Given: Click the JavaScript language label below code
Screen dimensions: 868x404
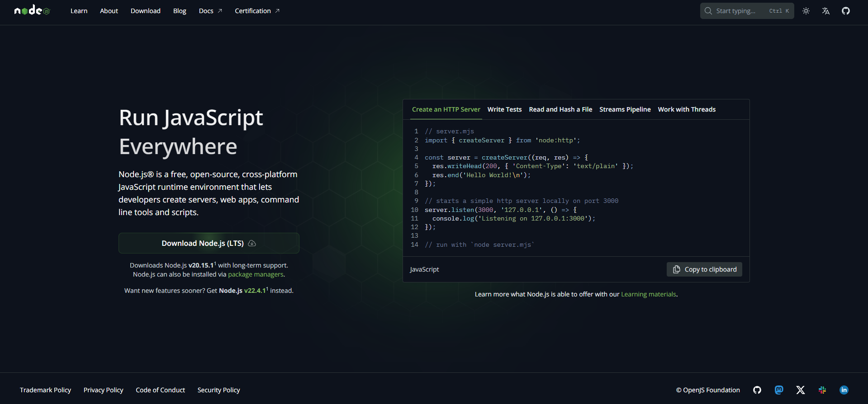Looking at the screenshot, I should click(424, 269).
